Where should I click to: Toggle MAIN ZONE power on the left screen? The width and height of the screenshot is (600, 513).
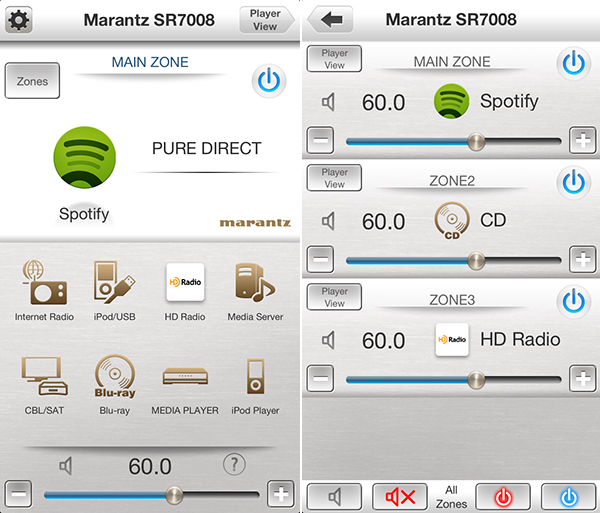[269, 81]
